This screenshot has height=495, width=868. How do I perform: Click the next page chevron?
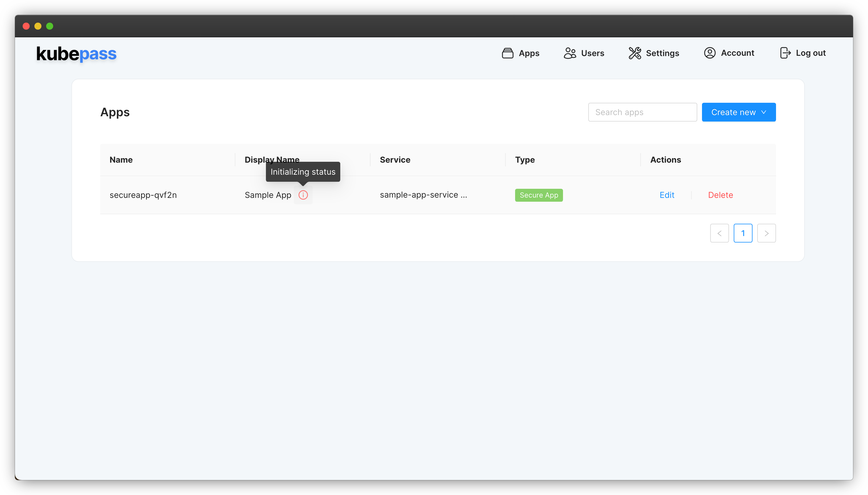767,233
